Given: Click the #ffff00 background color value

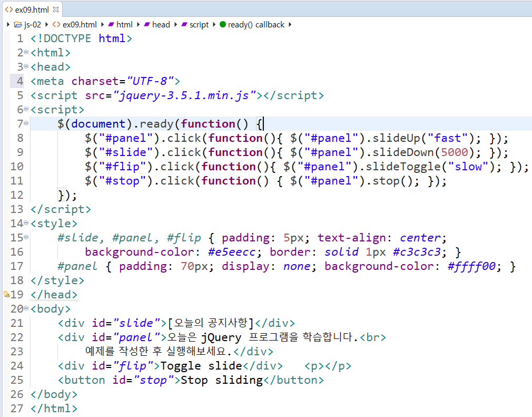Looking at the screenshot, I should tap(471, 266).
